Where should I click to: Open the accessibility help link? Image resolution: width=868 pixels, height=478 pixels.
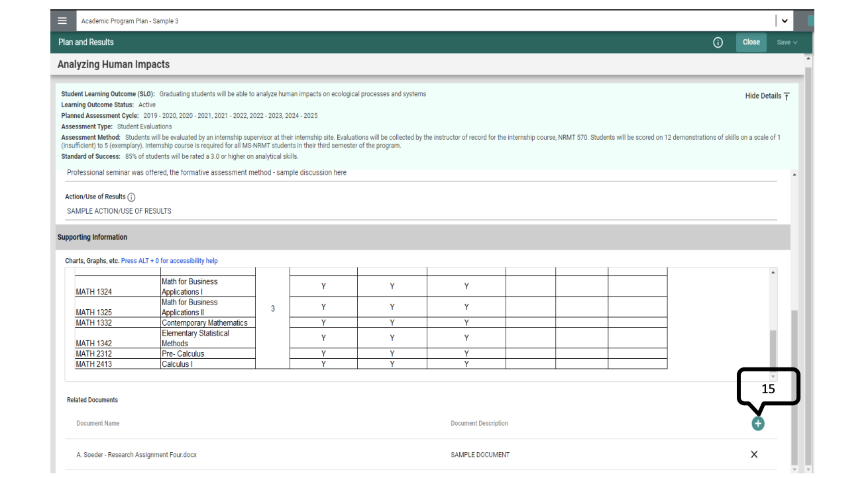[x=169, y=260]
